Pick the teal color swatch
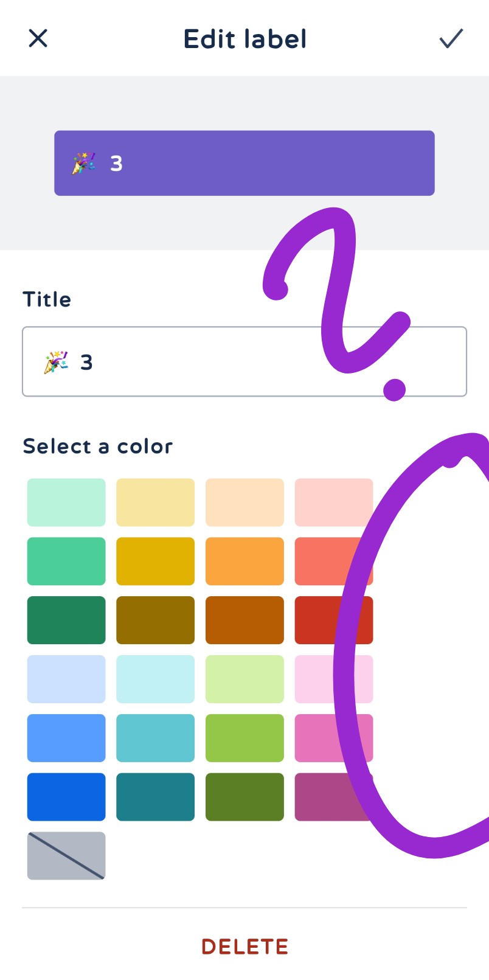The height and width of the screenshot is (980, 489). point(155,796)
